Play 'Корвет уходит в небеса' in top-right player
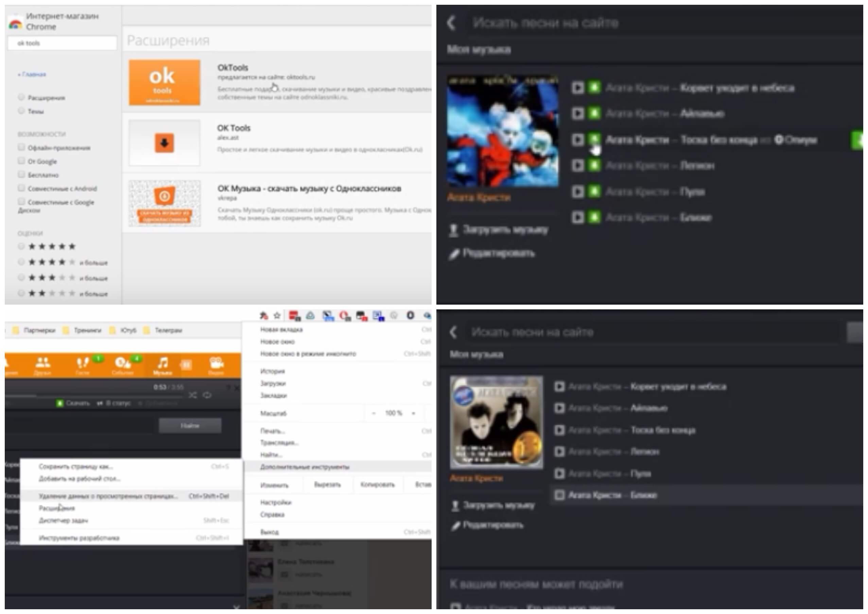 [x=577, y=88]
